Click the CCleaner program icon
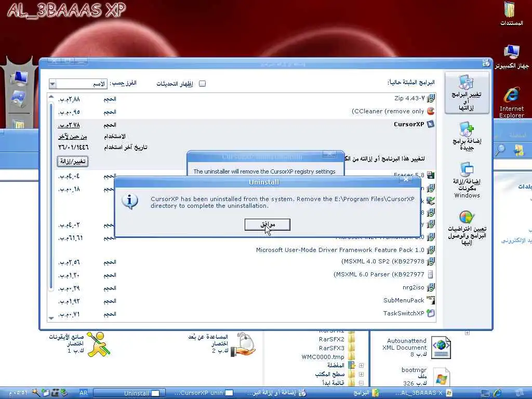The height and width of the screenshot is (399, 532). pos(431,111)
